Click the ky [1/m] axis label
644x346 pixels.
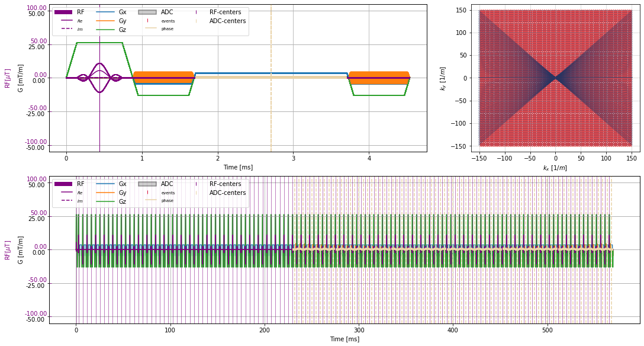(x=443, y=78)
